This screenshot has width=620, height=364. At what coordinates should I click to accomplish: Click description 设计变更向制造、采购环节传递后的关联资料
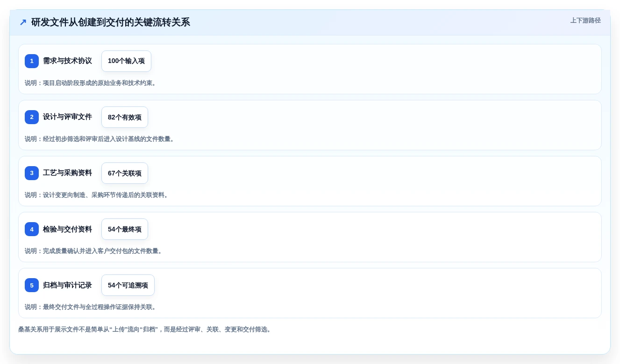[97, 195]
